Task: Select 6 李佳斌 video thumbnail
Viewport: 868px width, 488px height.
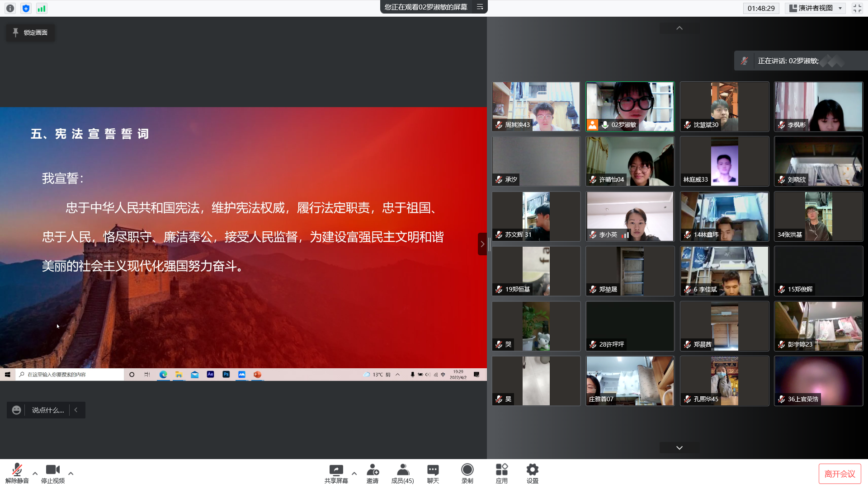Action: [x=724, y=271]
